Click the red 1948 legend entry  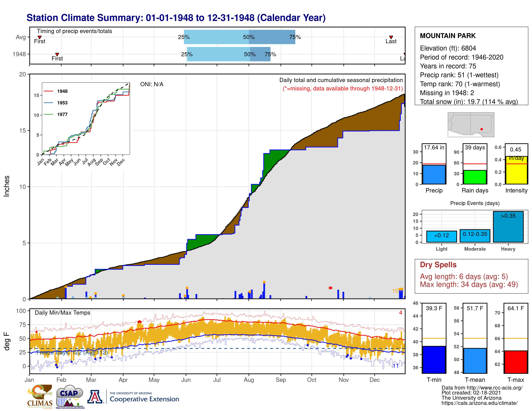coord(56,91)
